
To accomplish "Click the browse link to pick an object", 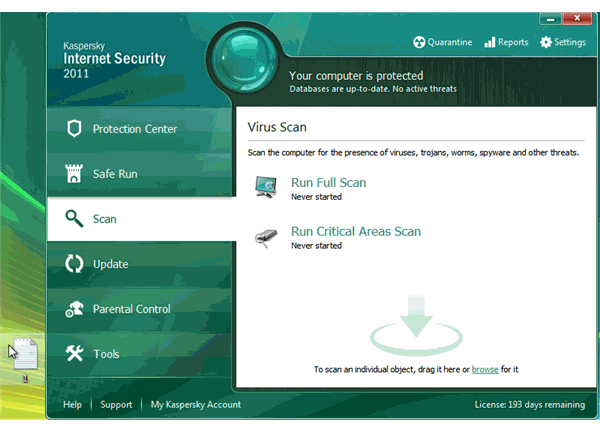I will (485, 370).
